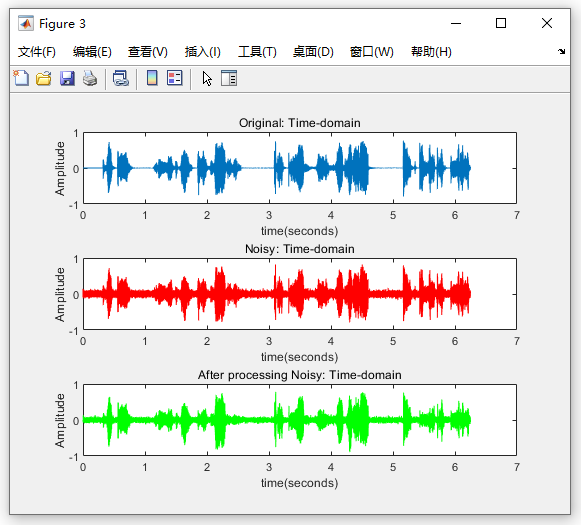Insert legend from toolbar

tap(175, 78)
